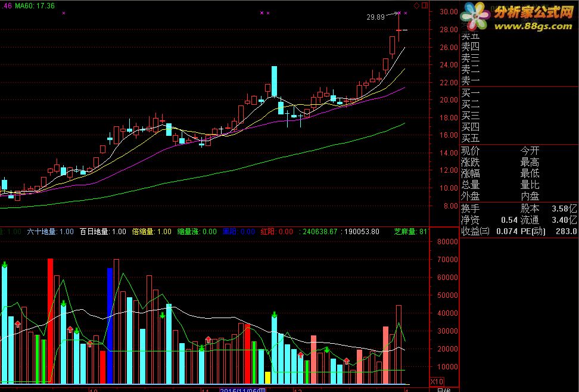Click the 收益(三) 0.074 value
The width and height of the screenshot is (579, 392).
click(489, 231)
